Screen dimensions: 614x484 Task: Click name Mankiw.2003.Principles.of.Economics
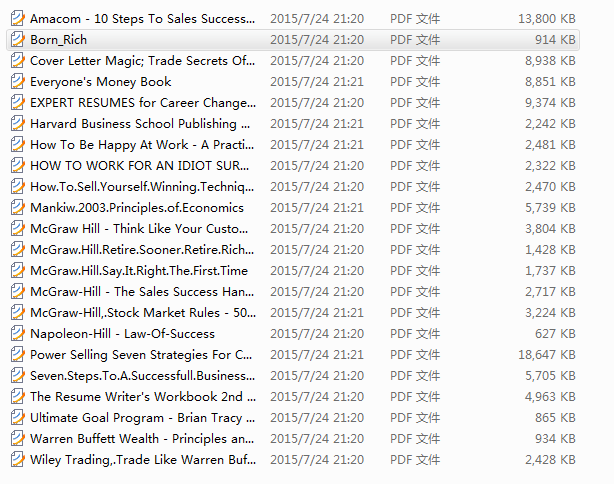tap(137, 208)
